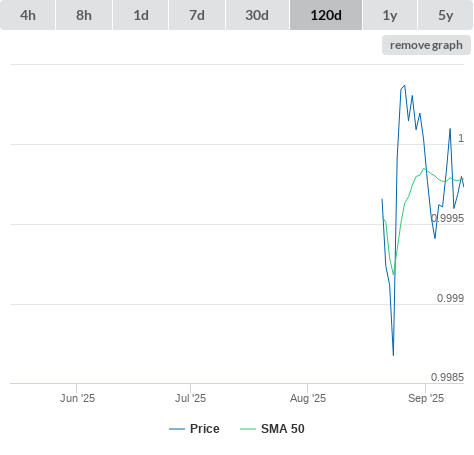Select the active 120d tab

click(x=326, y=15)
